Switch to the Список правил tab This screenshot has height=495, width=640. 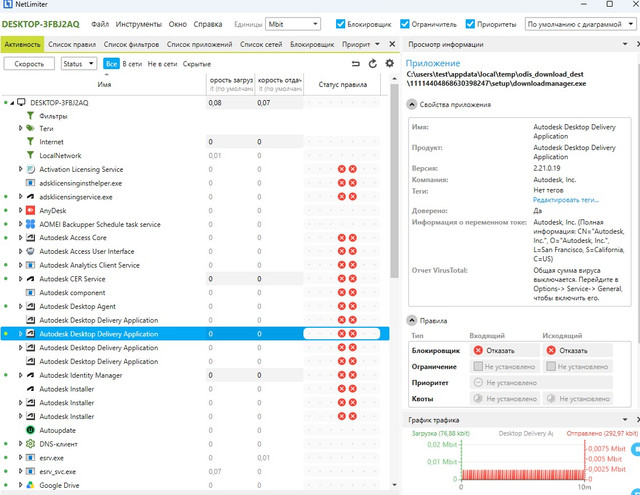coord(72,44)
